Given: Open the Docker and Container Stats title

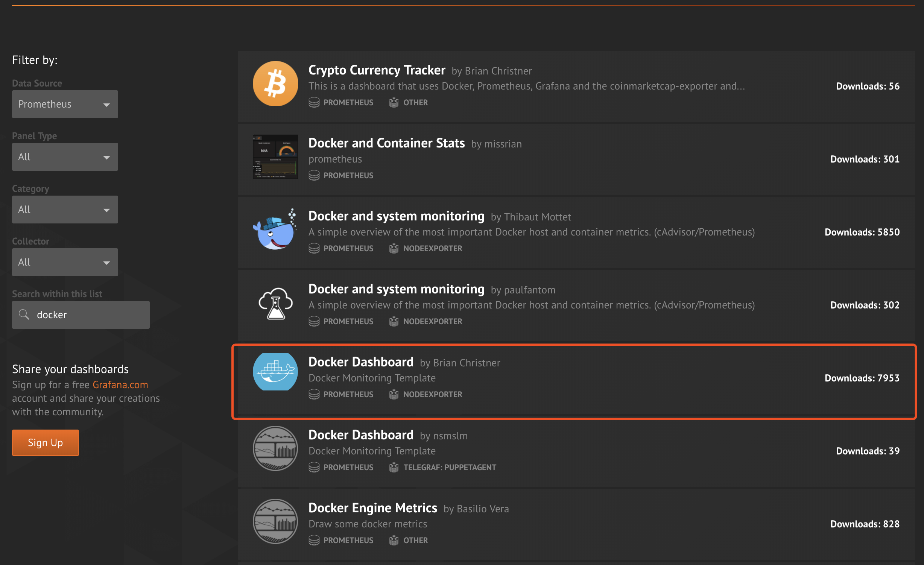Looking at the screenshot, I should pyautogui.click(x=387, y=143).
